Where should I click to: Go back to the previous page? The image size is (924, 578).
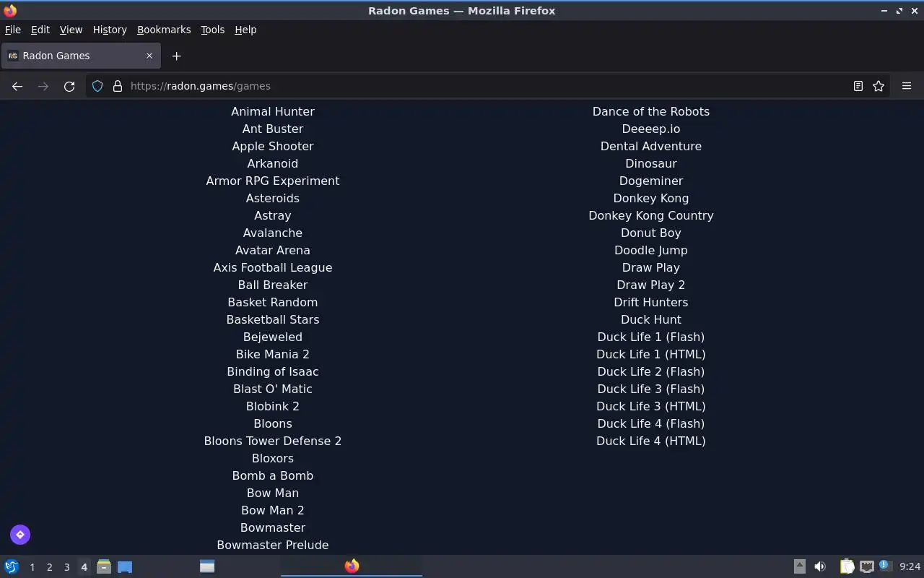(x=17, y=86)
